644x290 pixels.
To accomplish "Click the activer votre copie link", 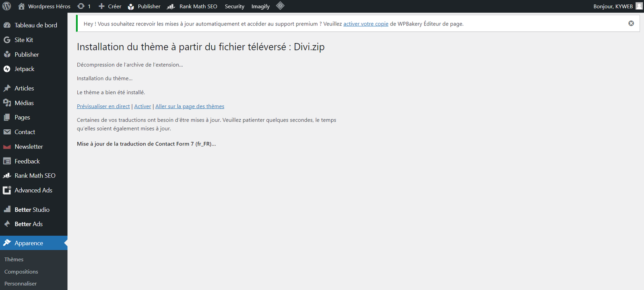I will [x=365, y=24].
